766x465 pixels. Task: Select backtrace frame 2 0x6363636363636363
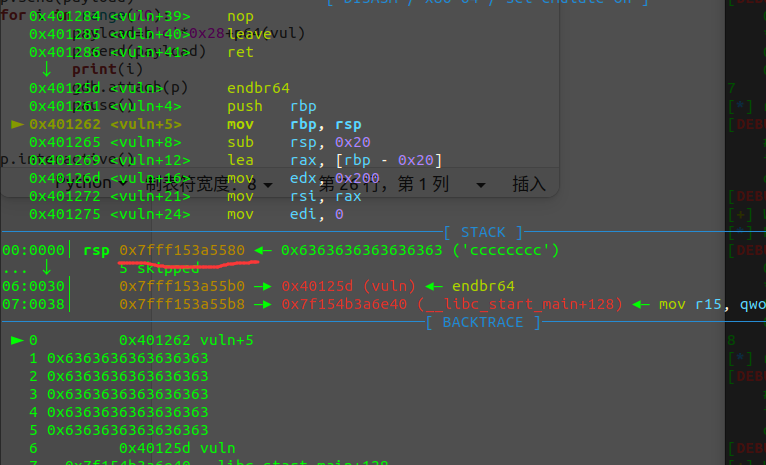(119, 377)
